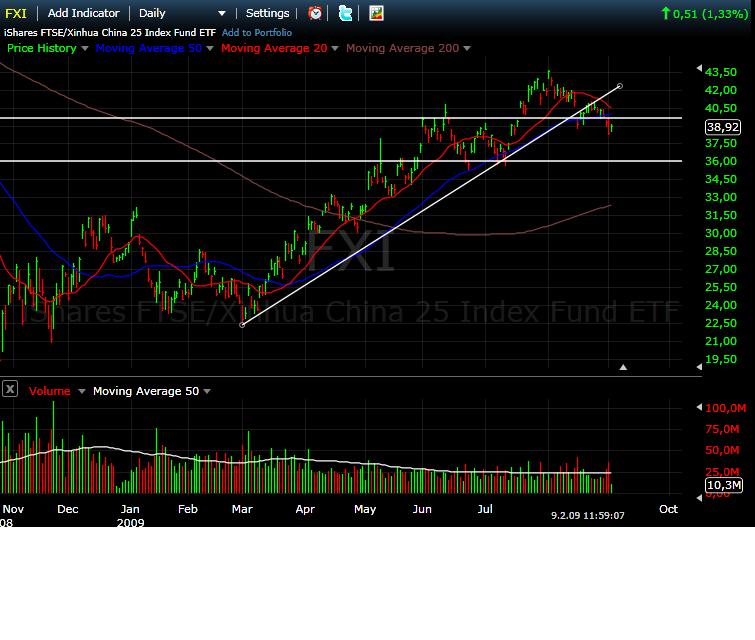Share chart via Twitter bird icon
Image resolution: width=755 pixels, height=640 pixels.
[345, 13]
